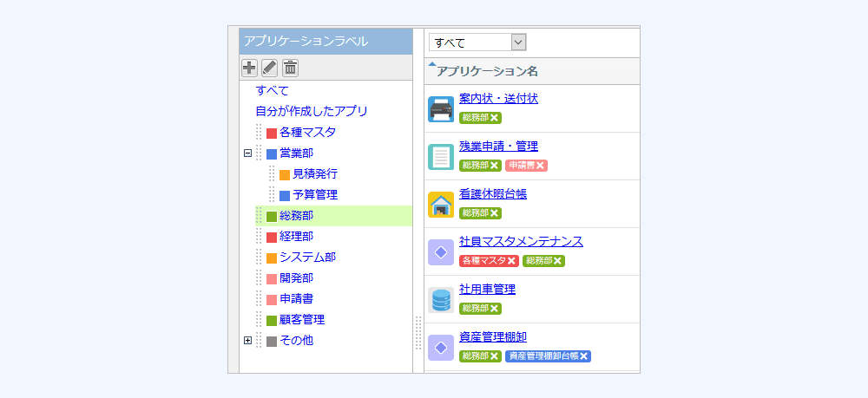Image resolution: width=868 pixels, height=398 pixels.
Task: Remove the 資産管理棚卸台帳 tag
Action: click(584, 356)
